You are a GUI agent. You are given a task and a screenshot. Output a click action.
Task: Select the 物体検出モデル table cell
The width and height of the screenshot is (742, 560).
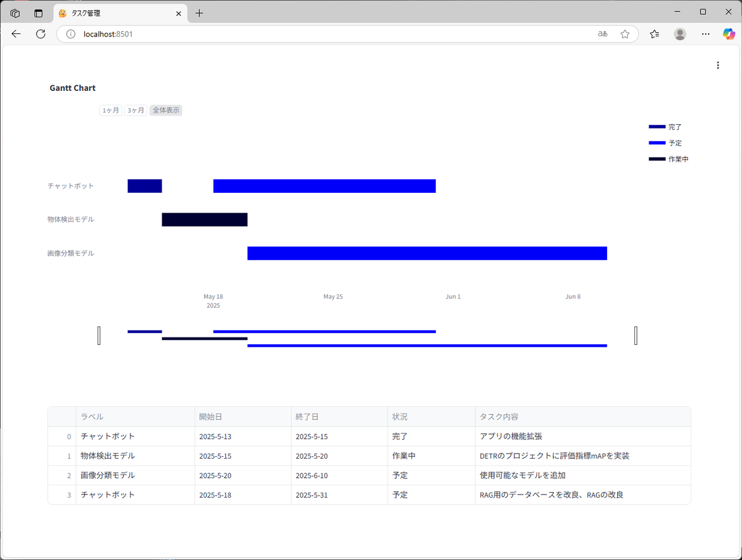pos(135,456)
